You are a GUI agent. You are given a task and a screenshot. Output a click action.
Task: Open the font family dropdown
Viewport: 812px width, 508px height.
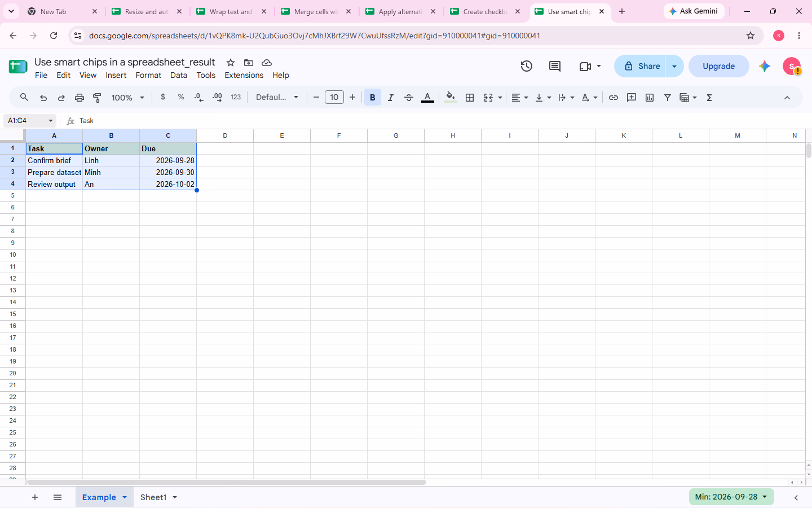277,98
